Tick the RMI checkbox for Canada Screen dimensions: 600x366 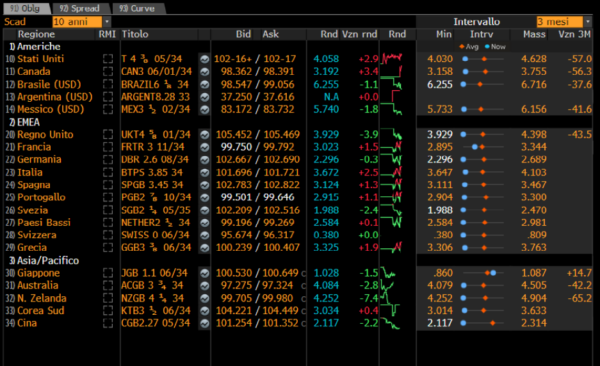[x=108, y=72]
